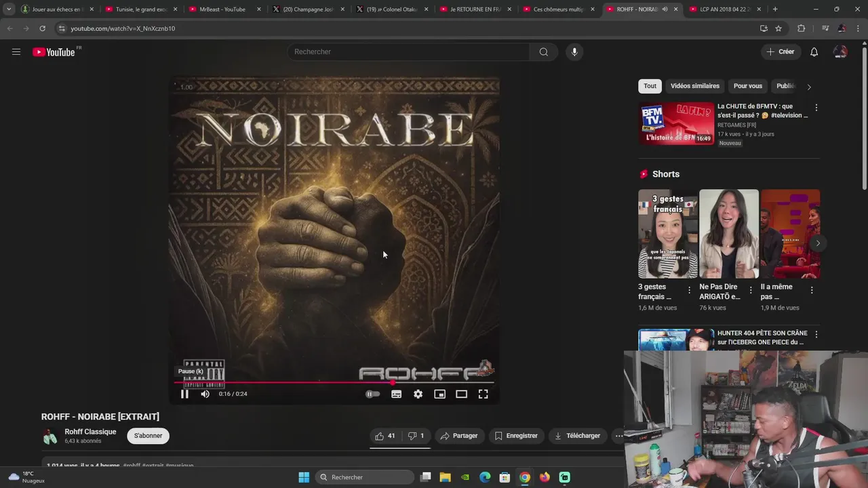
Task: Open options for Il a même pas short
Action: [812, 290]
